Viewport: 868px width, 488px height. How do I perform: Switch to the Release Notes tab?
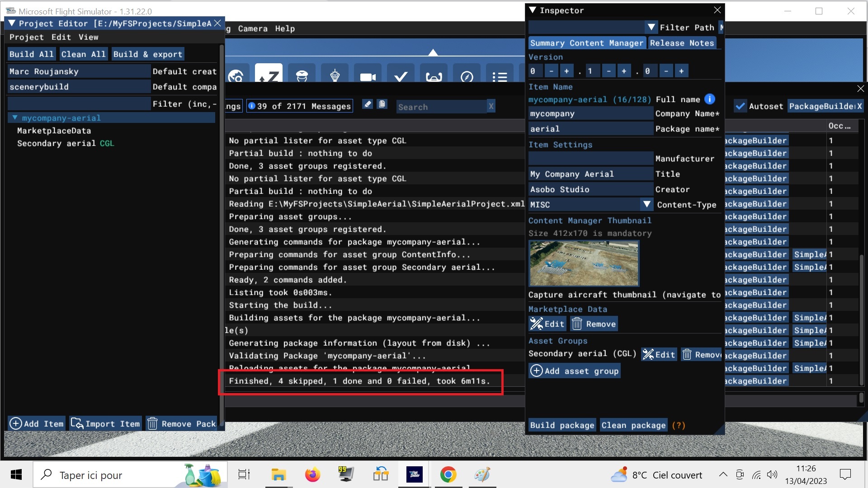point(682,43)
